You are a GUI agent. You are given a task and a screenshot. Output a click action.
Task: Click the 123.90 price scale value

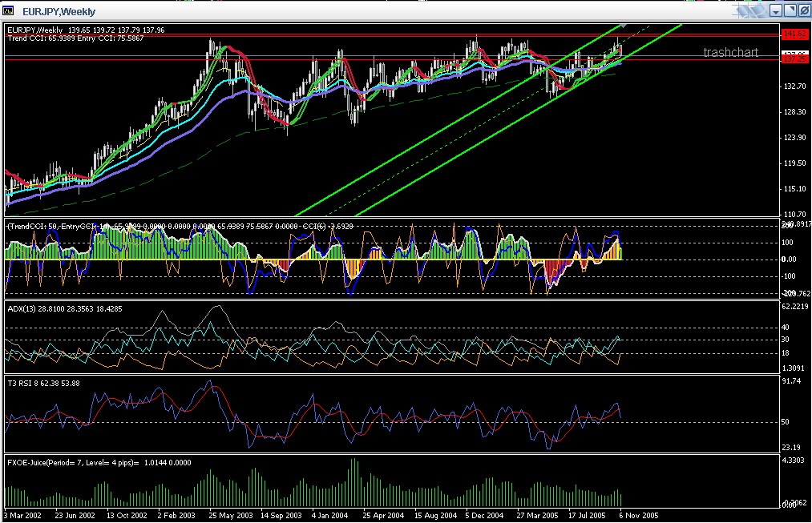[x=795, y=137]
